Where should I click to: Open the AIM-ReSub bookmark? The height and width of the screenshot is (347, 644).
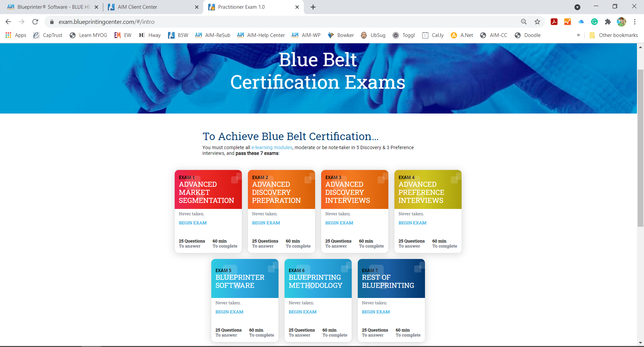[213, 35]
